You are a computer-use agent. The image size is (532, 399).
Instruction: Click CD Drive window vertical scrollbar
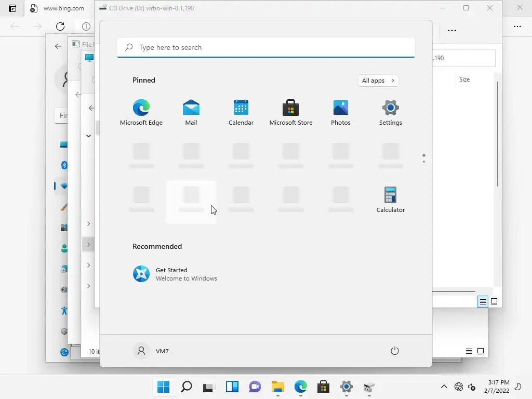[x=497, y=134]
